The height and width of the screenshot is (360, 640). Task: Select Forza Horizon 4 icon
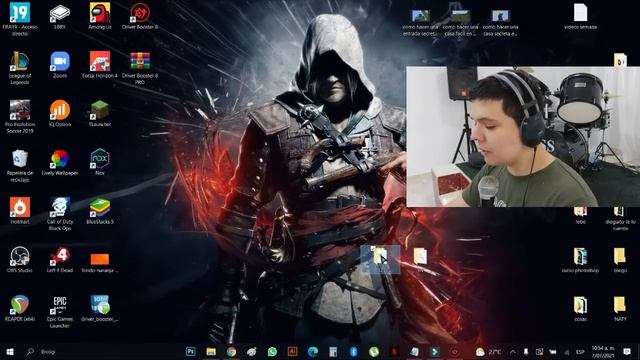click(x=100, y=65)
